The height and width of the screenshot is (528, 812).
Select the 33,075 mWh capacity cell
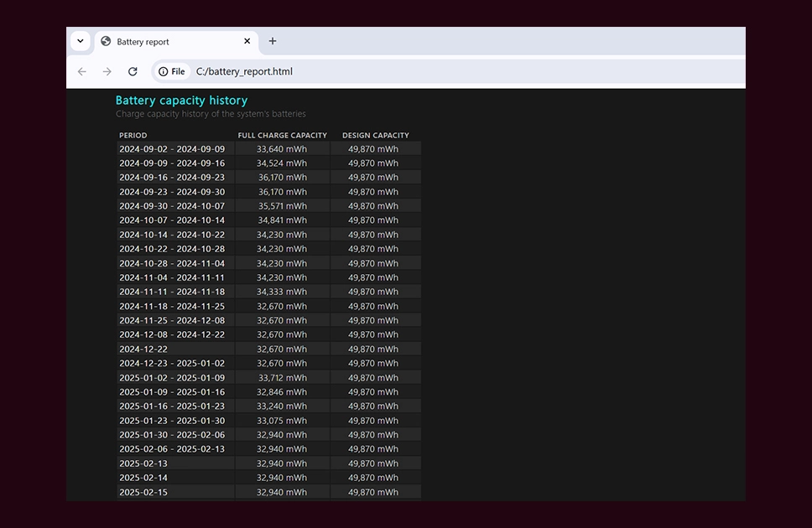[x=282, y=421]
